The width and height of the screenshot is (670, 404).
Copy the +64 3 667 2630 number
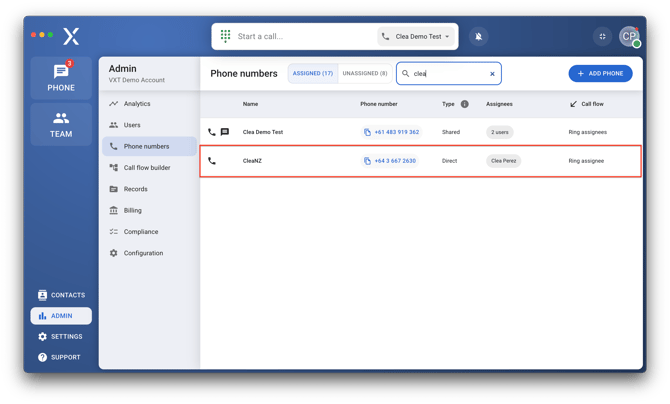point(367,161)
